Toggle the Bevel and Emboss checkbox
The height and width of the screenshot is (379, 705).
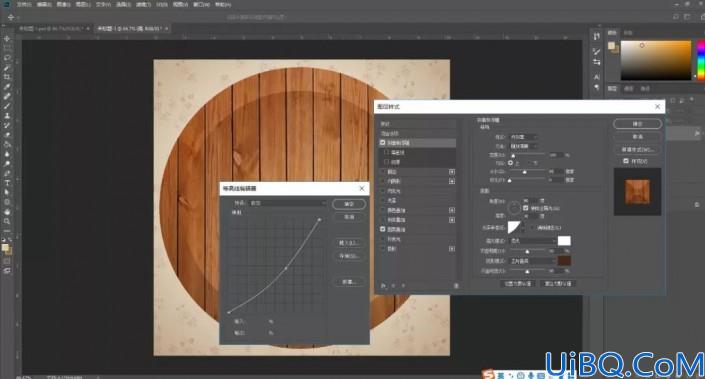point(383,143)
